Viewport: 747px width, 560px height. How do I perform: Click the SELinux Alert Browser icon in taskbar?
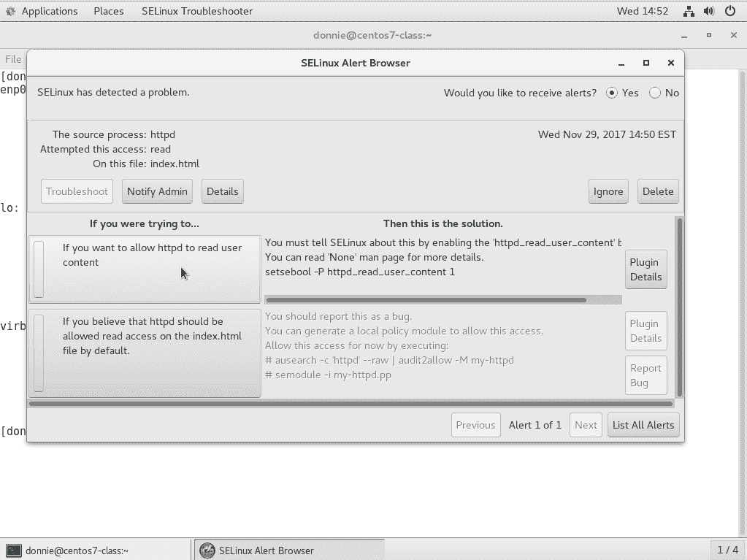(x=207, y=551)
